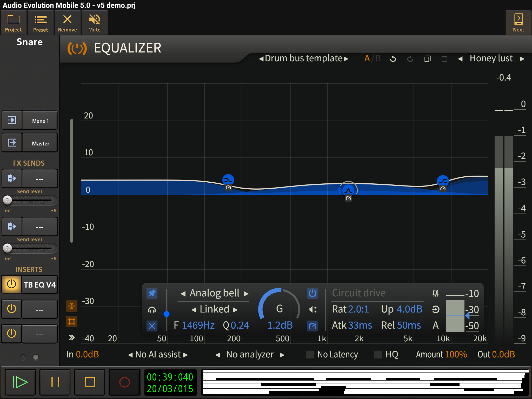Enable the No Latency checkbox
532x399 pixels.
[x=310, y=355]
